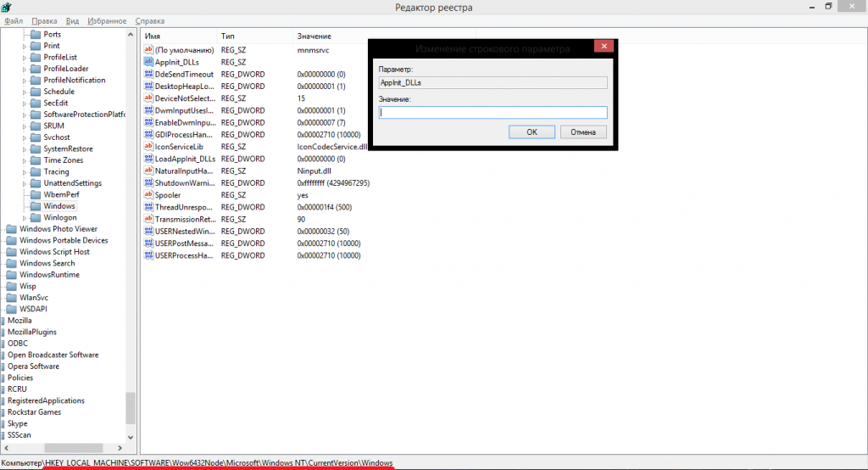This screenshot has width=868, height=470.
Task: Click the Windows key folder icon
Action: pyautogui.click(x=36, y=206)
